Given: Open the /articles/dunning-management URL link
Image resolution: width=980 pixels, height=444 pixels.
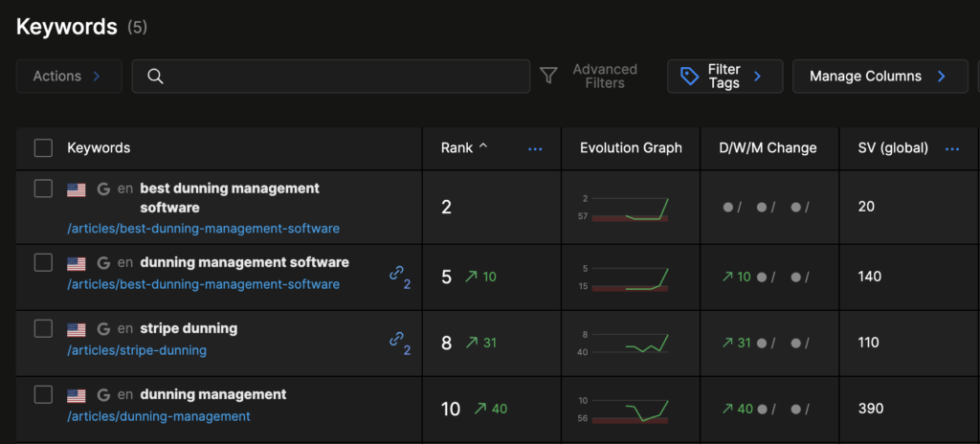Looking at the screenshot, I should (159, 416).
